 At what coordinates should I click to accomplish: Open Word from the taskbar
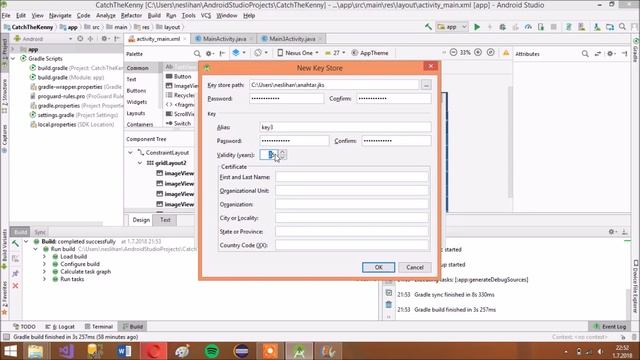pos(124,351)
